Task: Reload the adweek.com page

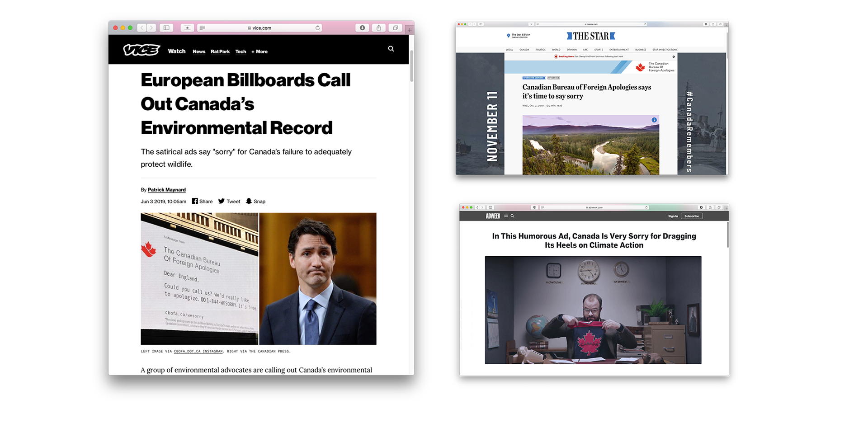Action: pos(646,207)
